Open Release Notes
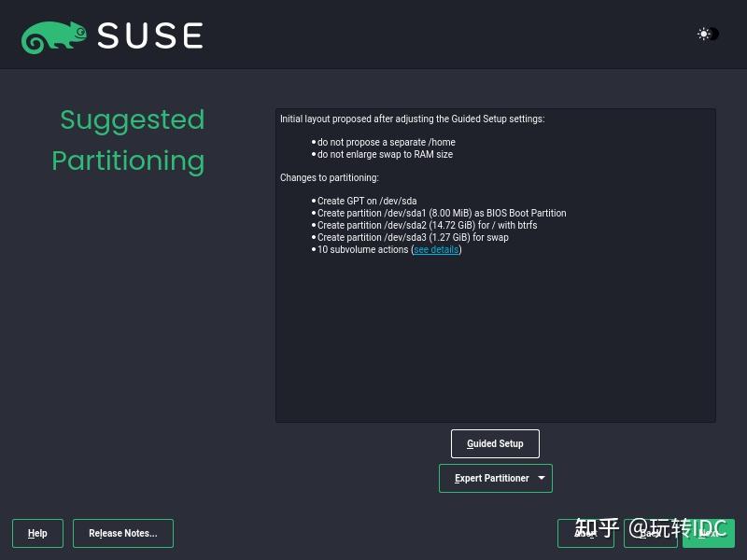Image resolution: width=747 pixels, height=560 pixels. click(x=122, y=533)
